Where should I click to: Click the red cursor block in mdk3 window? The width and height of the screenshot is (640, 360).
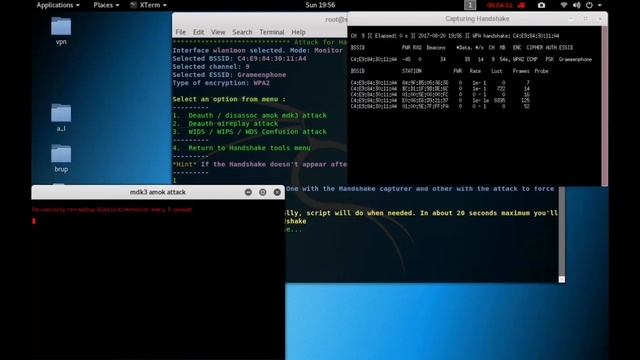click(x=33, y=221)
